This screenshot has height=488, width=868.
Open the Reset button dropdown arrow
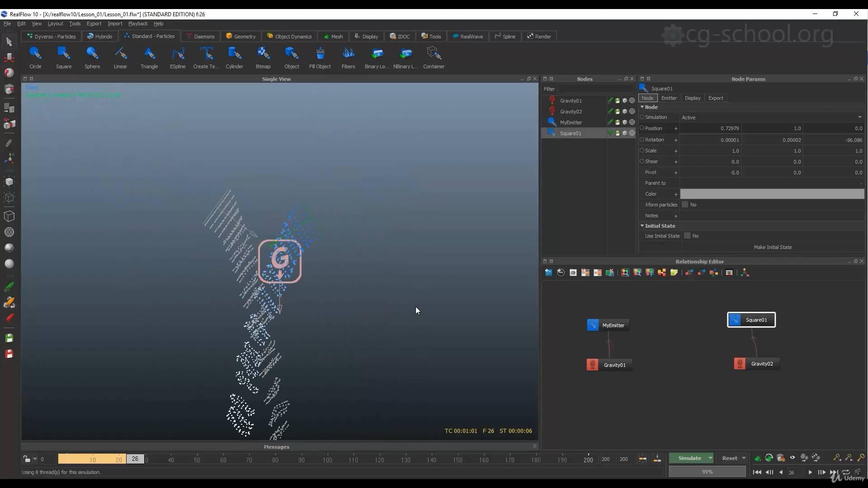744,458
